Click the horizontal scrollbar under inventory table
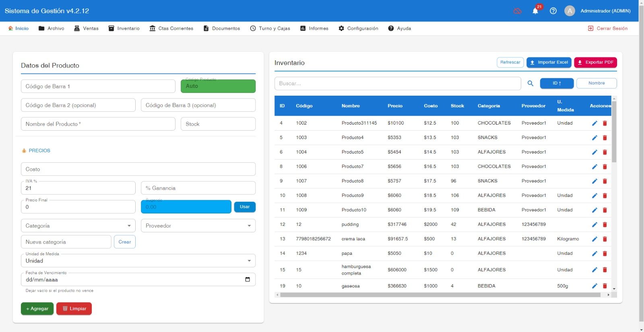The width and height of the screenshot is (644, 332). coord(440,295)
